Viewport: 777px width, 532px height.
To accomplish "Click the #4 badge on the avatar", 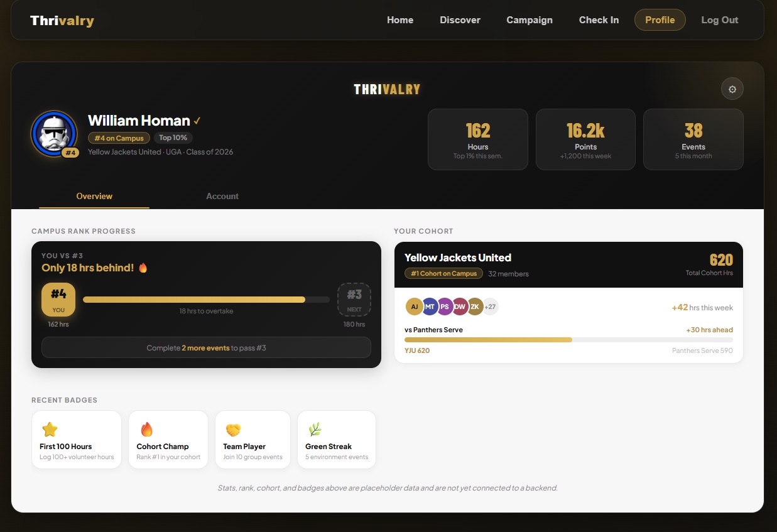I will pos(70,153).
